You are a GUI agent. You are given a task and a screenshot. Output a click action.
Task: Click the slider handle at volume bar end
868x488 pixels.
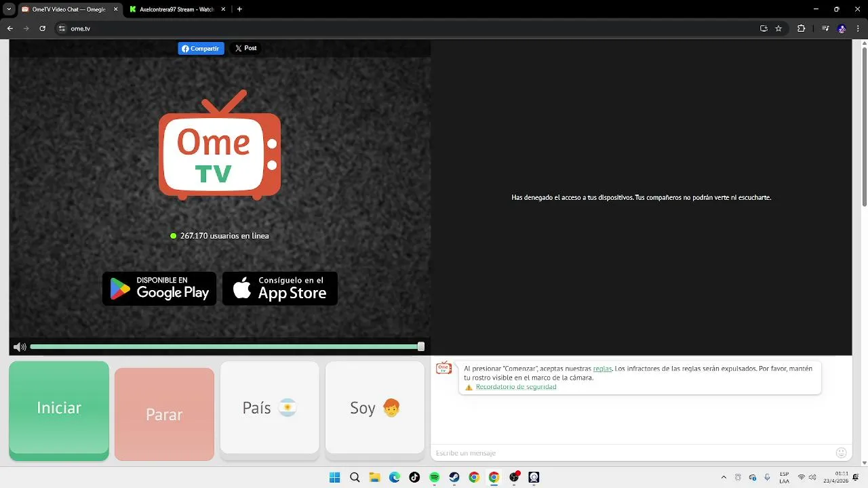point(421,346)
